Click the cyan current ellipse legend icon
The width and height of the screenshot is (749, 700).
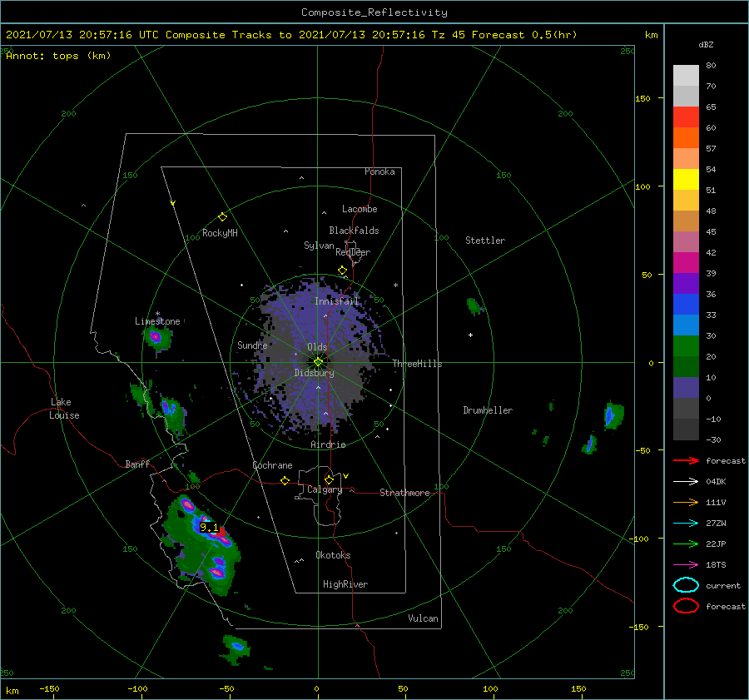point(686,585)
